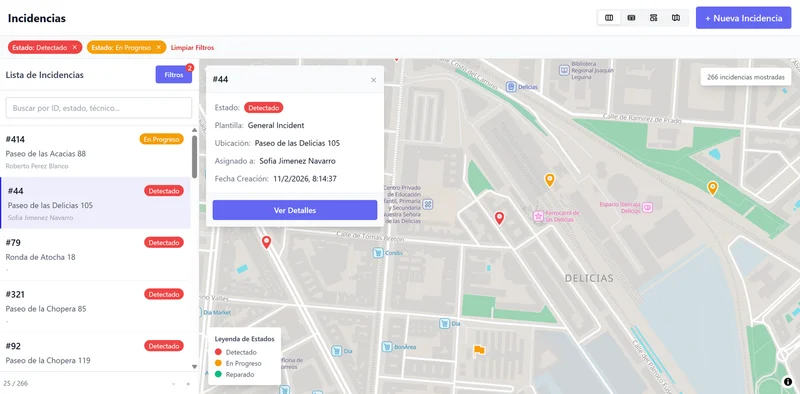Select the map view icon in header
800x394 pixels.
coord(676,18)
